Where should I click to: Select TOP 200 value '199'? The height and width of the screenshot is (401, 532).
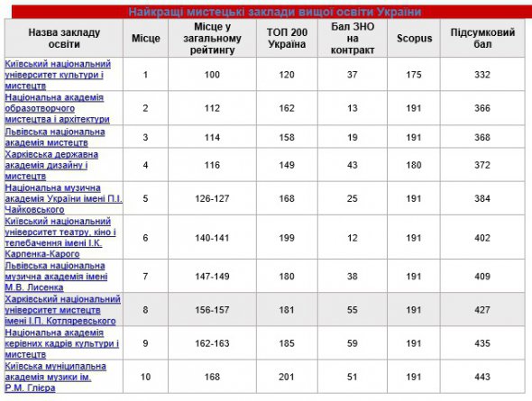pyautogui.click(x=287, y=237)
